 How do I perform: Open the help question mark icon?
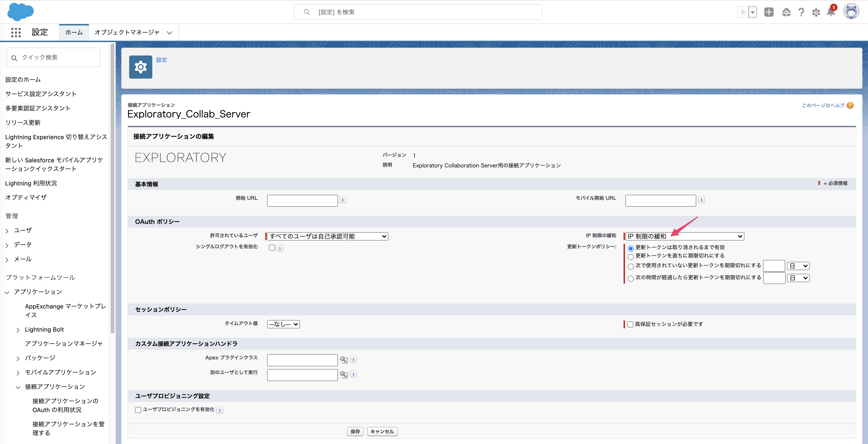[x=801, y=12]
